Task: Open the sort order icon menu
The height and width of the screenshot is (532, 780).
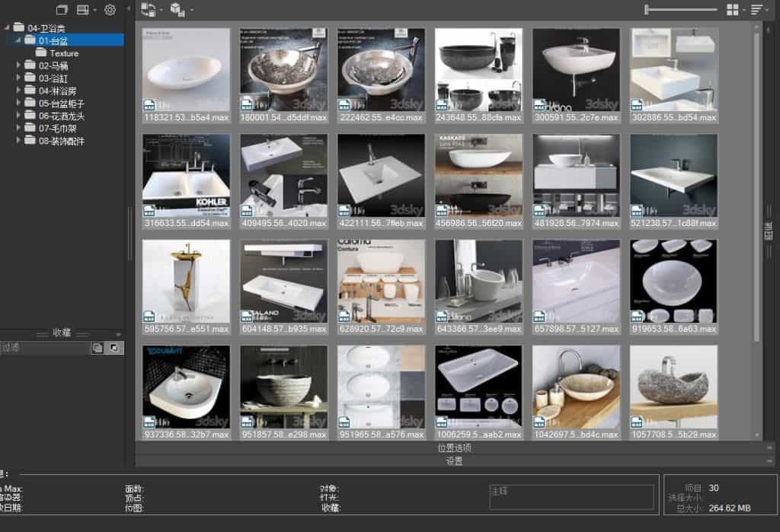Action: coord(756,10)
